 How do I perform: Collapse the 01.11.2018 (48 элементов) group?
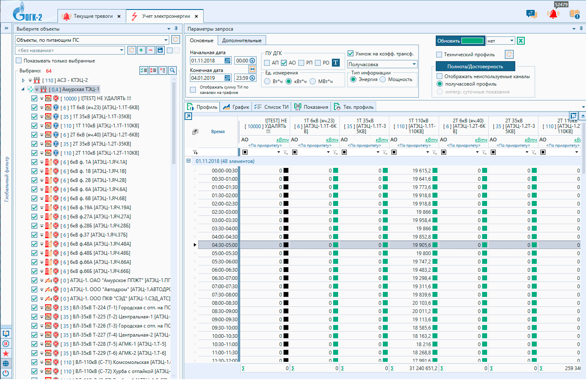188,161
